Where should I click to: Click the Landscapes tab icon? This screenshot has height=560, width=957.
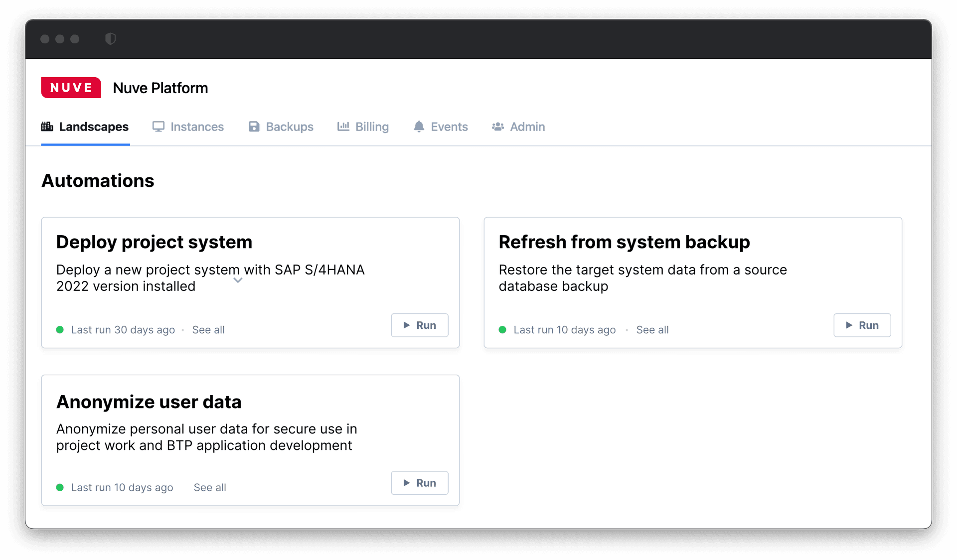click(47, 127)
